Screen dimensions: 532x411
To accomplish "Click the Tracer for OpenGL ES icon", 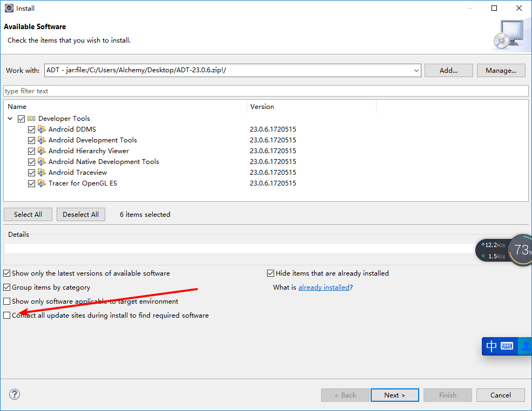I will coord(42,183).
